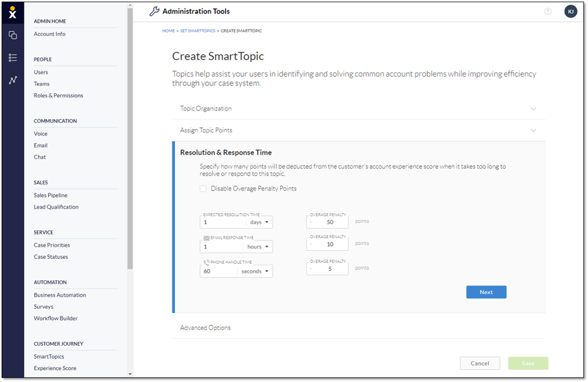Screen dimensions: 588x382
Task: Open Workflow Builder in sidebar
Action: coord(56,318)
